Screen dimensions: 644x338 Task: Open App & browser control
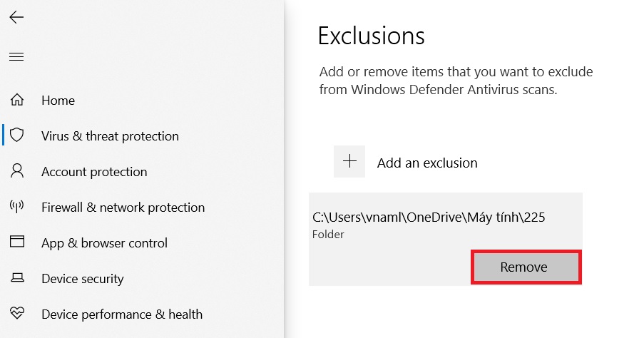coord(104,243)
